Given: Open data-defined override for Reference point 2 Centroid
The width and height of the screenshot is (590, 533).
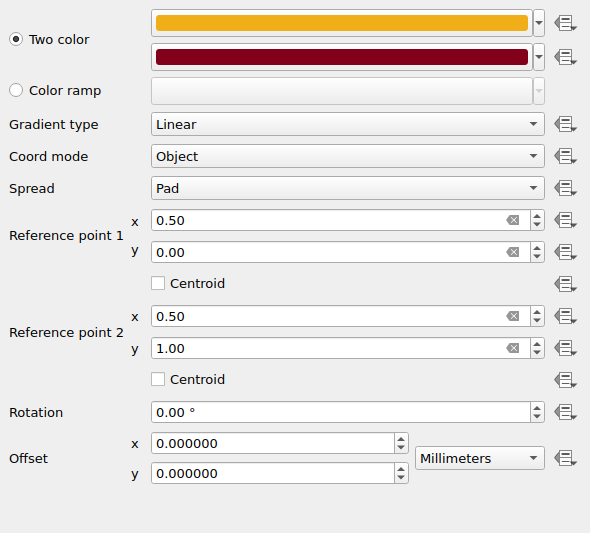Looking at the screenshot, I should click(565, 380).
